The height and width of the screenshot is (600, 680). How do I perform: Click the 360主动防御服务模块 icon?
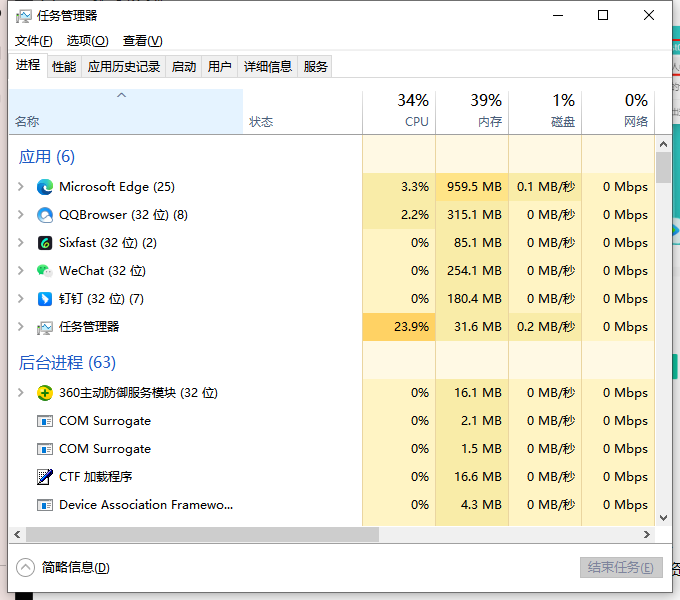click(x=45, y=393)
